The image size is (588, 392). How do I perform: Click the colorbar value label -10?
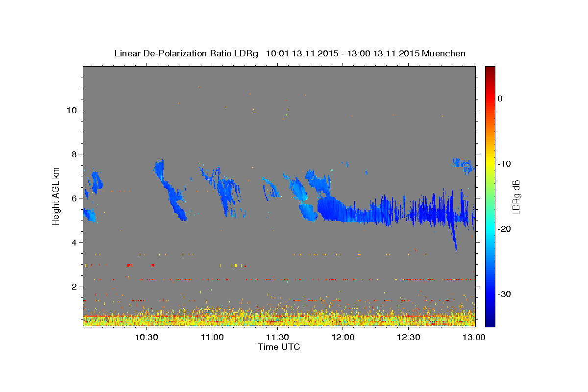[505, 164]
